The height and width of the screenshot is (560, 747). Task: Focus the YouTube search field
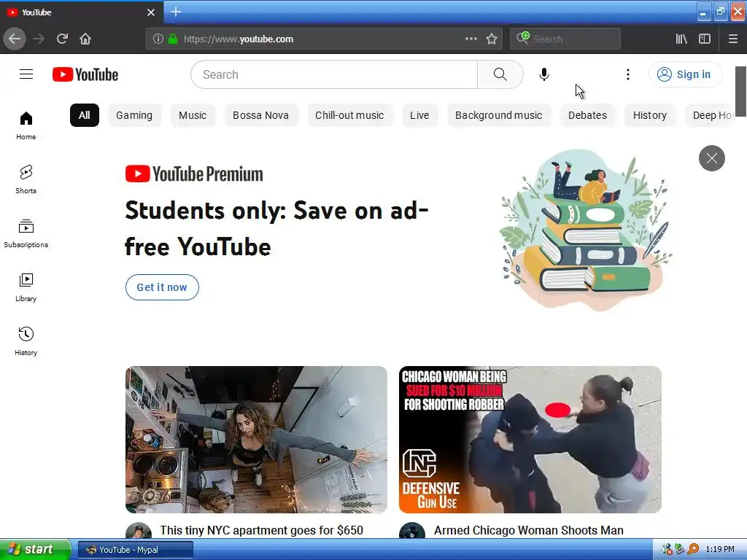pyautogui.click(x=334, y=74)
